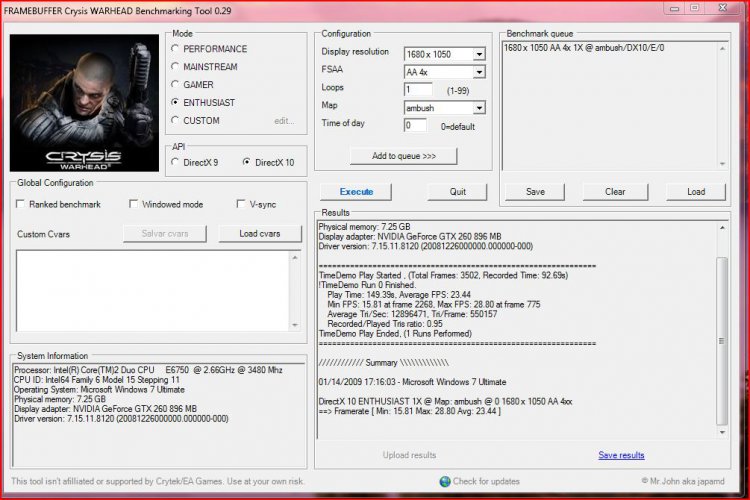Enable the V-sync checkbox
Screen dimensions: 750x500
pos(241,204)
